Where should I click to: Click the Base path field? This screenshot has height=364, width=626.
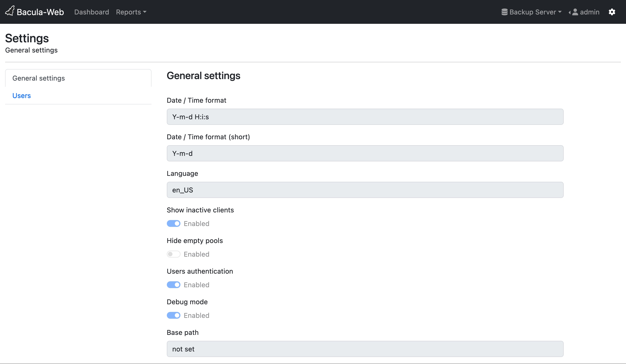click(365, 349)
